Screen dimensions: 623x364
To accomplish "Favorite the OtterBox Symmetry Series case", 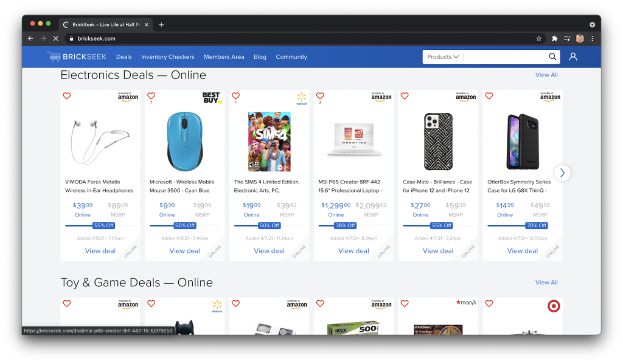I will tap(489, 95).
